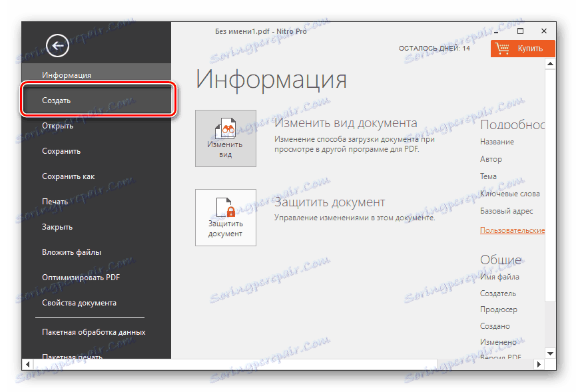Click the Базовый адрес property label

coord(506,211)
